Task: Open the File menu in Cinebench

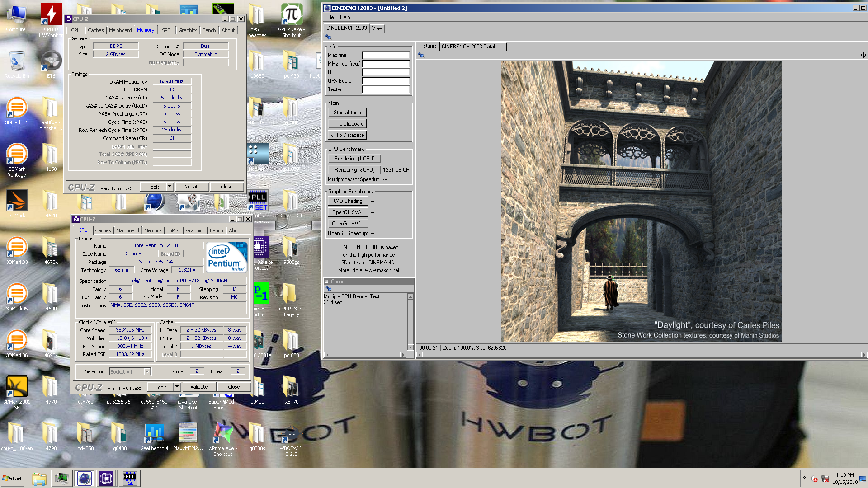Action: click(x=330, y=17)
